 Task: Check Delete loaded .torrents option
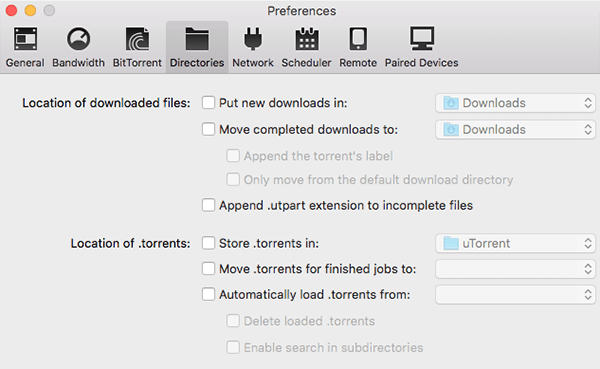click(233, 321)
